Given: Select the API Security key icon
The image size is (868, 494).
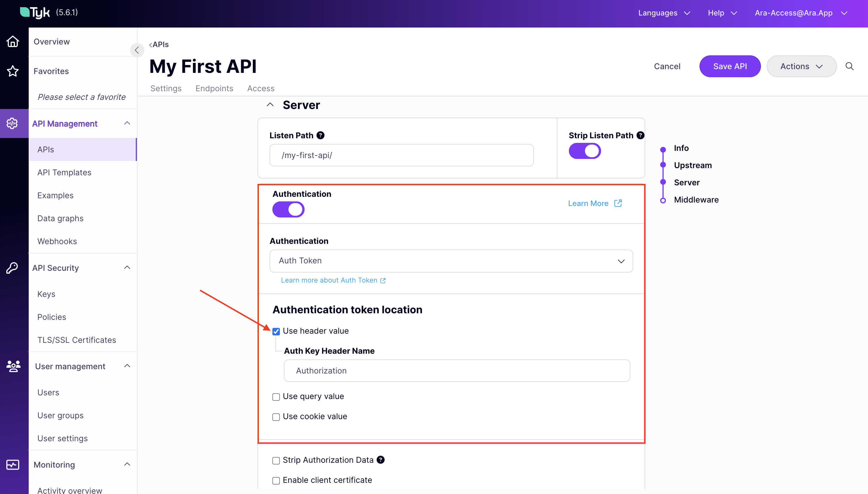Looking at the screenshot, I should click(13, 268).
